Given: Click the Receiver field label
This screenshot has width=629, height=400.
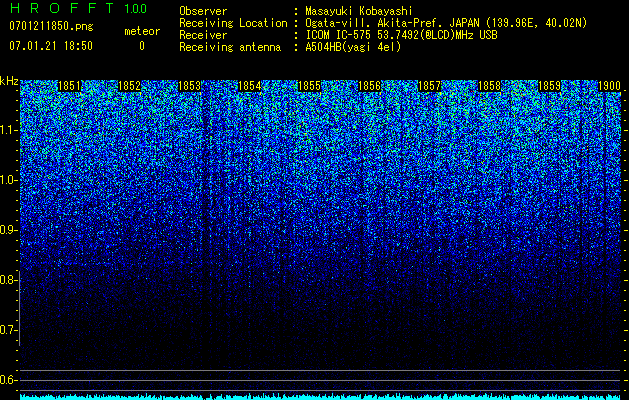Looking at the screenshot, I should coord(203,35).
